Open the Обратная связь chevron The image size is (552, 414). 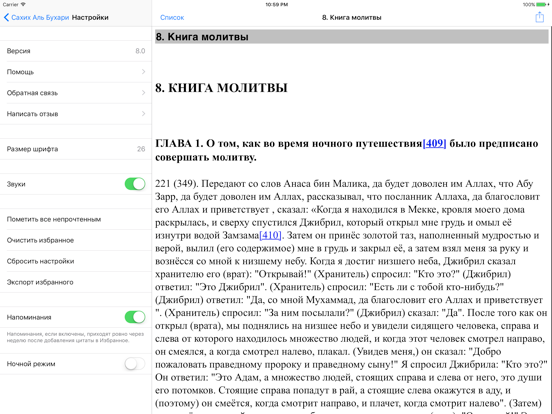pos(143,93)
